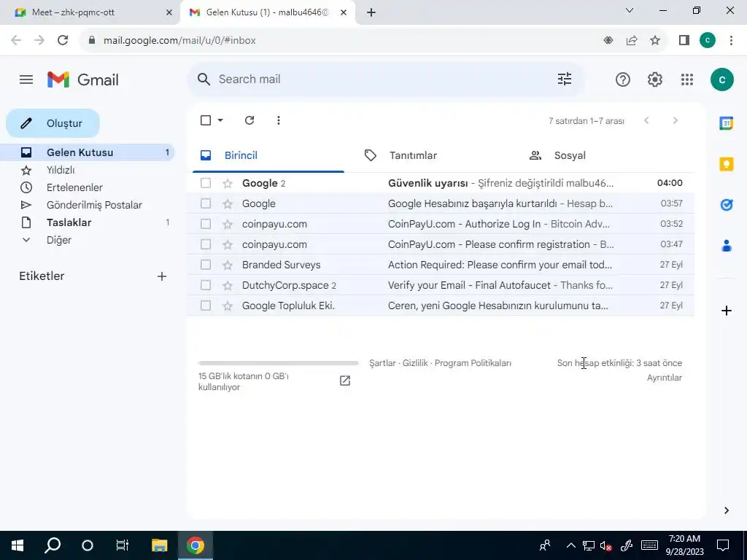
Task: Click storage quota usage bar
Action: point(278,363)
